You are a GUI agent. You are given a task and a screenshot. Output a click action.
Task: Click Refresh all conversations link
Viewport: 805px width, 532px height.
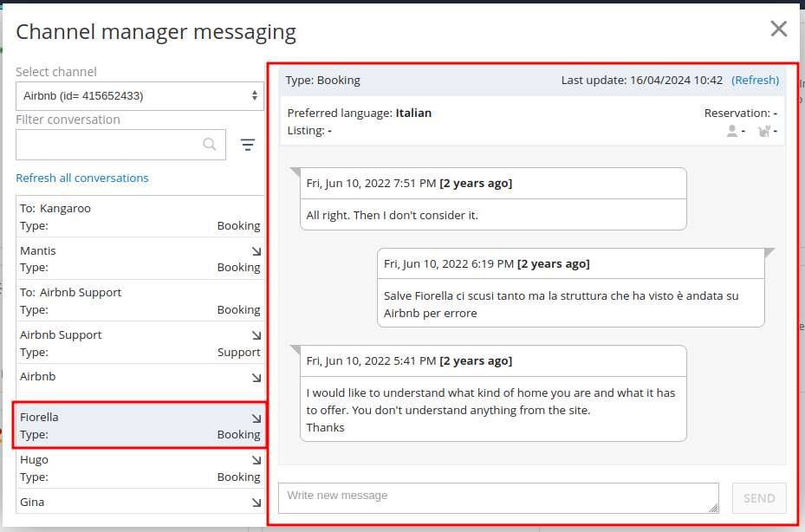[82, 178]
